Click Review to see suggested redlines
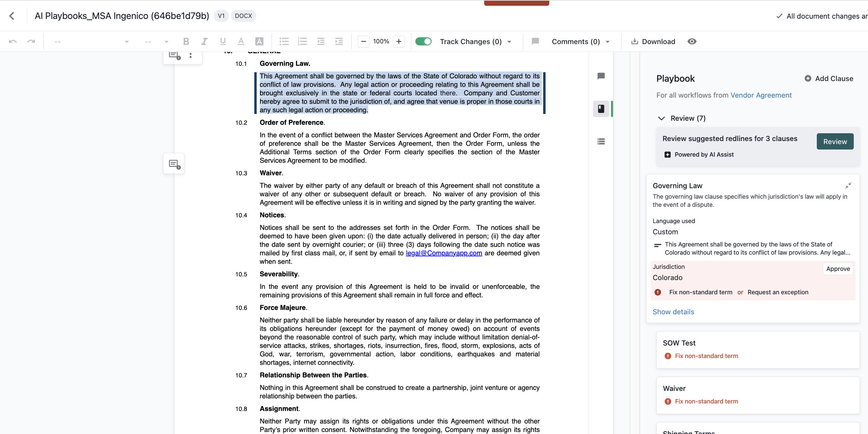This screenshot has width=868, height=434. coord(835,142)
